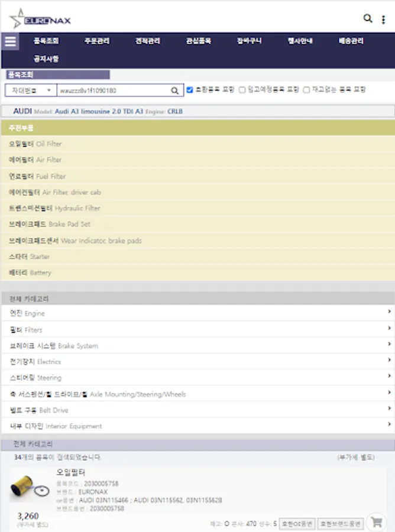This screenshot has width=395, height=532.
Task: Open the 차대번호 search type dropdown
Action: click(31, 90)
